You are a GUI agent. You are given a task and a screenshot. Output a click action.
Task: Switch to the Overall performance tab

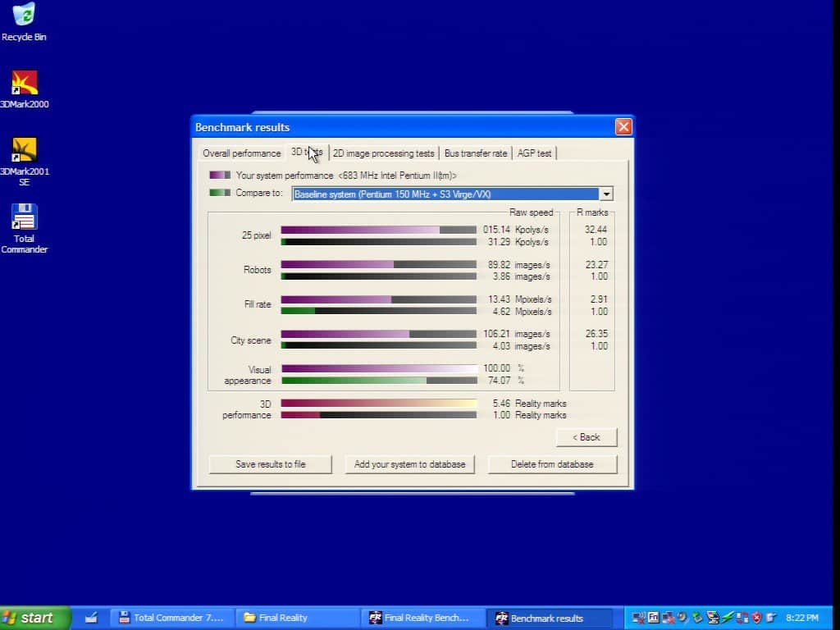242,153
